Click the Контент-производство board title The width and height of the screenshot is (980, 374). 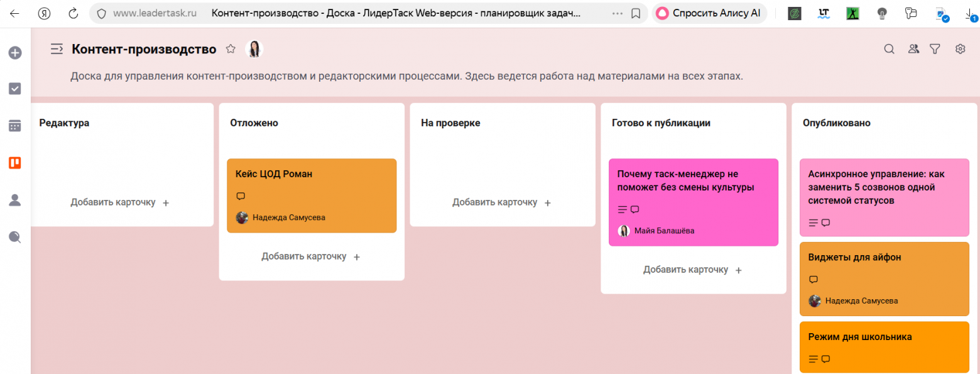click(x=144, y=49)
